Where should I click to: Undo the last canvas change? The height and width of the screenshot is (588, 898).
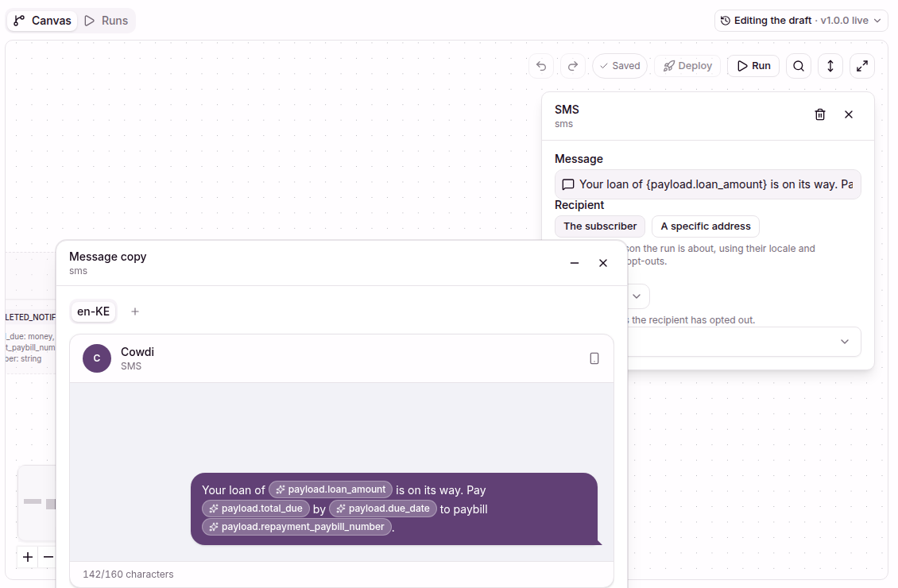tap(541, 66)
